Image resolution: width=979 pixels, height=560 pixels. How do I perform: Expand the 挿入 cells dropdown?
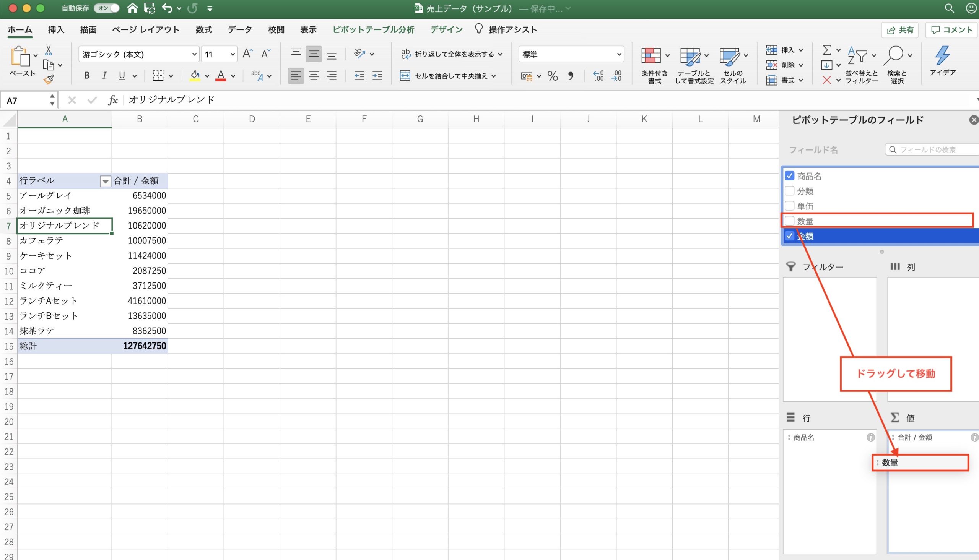801,50
